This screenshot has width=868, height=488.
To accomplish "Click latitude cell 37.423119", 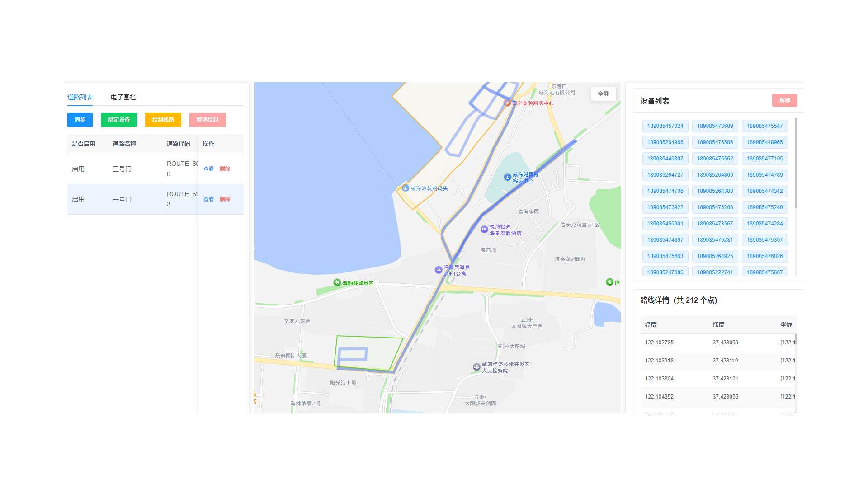I will [x=742, y=361].
